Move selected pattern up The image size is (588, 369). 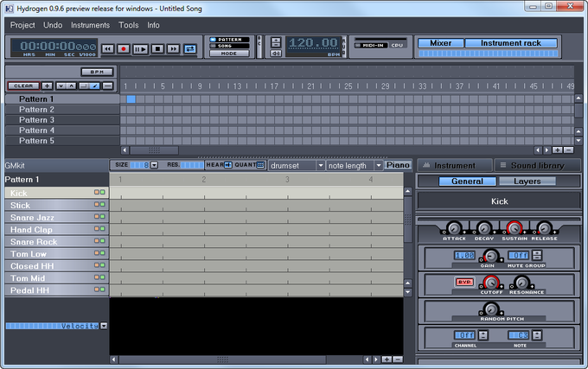72,86
